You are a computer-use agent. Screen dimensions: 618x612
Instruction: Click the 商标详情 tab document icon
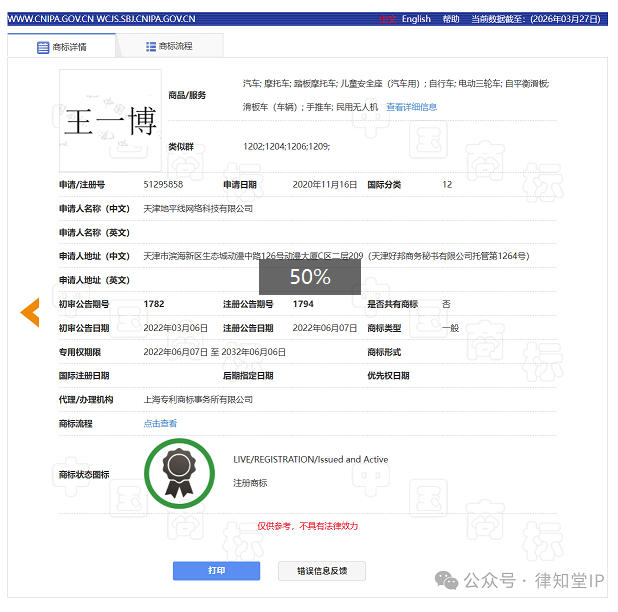coord(43,47)
